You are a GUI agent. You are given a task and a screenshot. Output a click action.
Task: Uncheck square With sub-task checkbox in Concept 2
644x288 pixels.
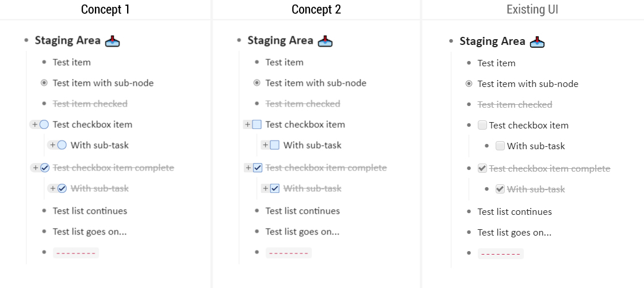[275, 188]
